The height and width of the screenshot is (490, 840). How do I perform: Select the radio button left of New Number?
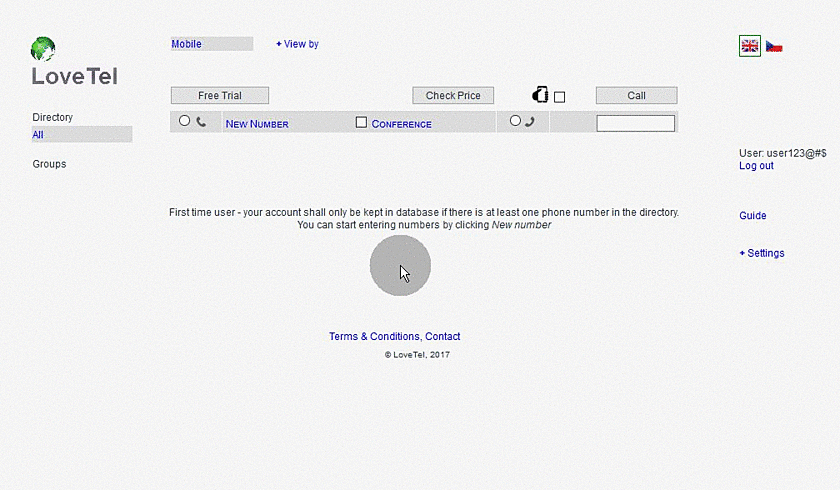(x=184, y=121)
